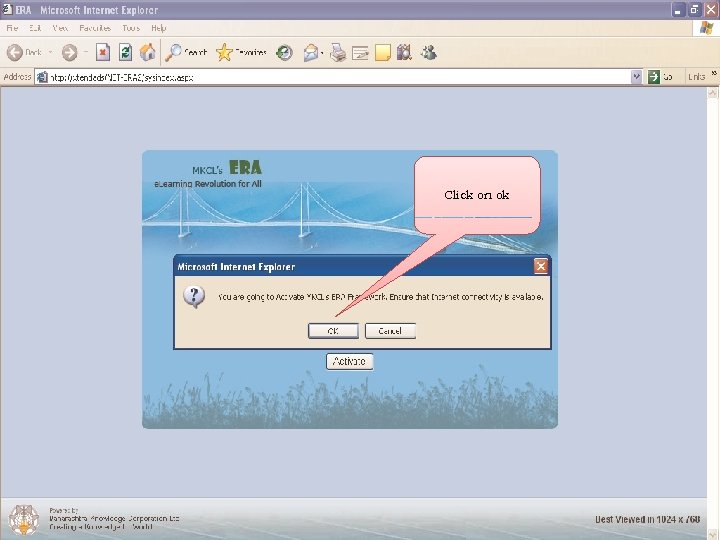
Task: Click the Forward arrow button
Action: click(x=70, y=52)
